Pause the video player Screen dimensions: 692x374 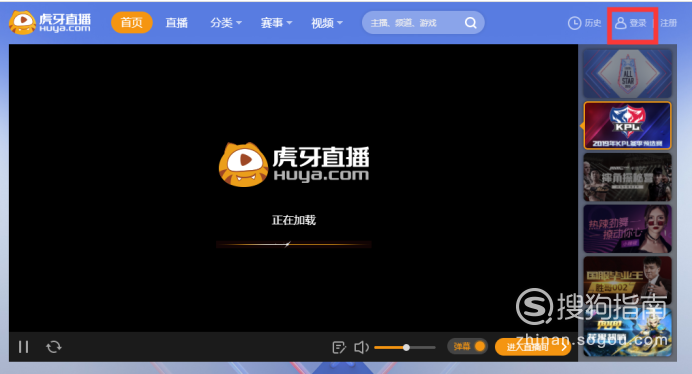23,347
